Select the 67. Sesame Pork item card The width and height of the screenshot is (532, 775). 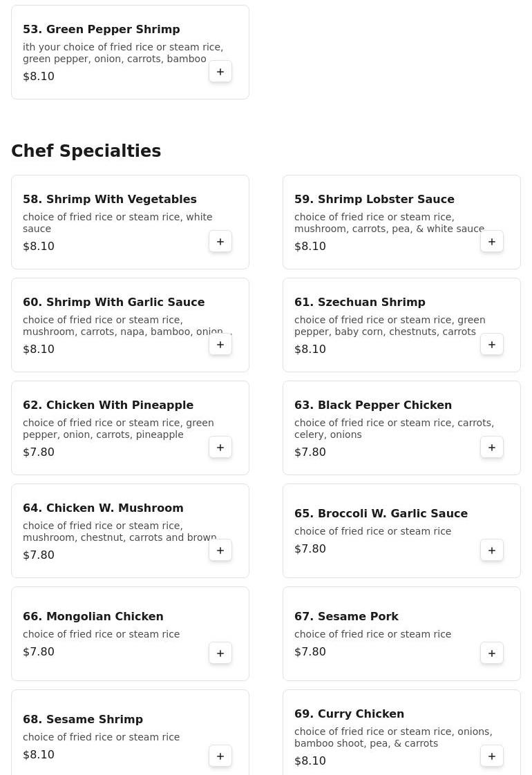coord(401,633)
